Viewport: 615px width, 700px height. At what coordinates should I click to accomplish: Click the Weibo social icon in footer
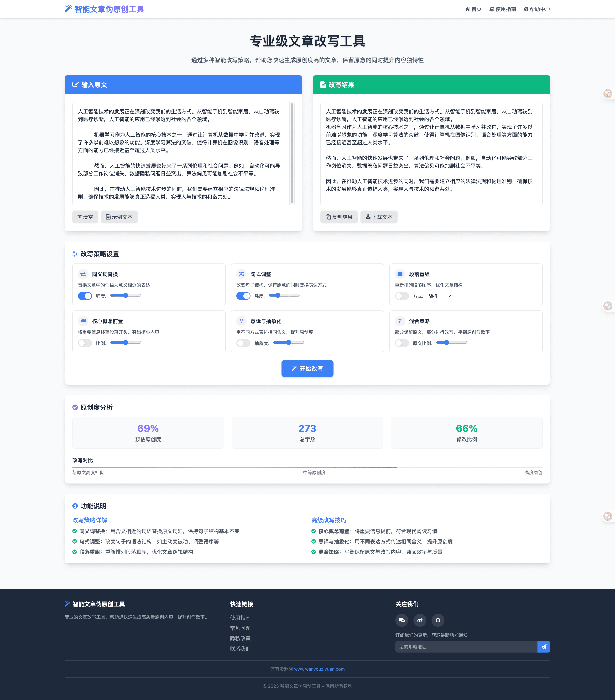point(420,620)
